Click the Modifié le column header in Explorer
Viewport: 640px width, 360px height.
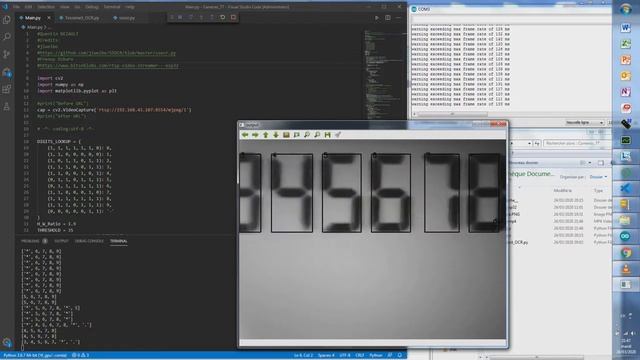562,191
